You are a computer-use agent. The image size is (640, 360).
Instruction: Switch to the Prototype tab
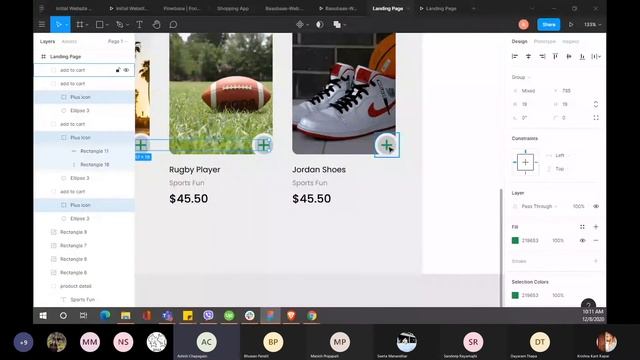544,41
